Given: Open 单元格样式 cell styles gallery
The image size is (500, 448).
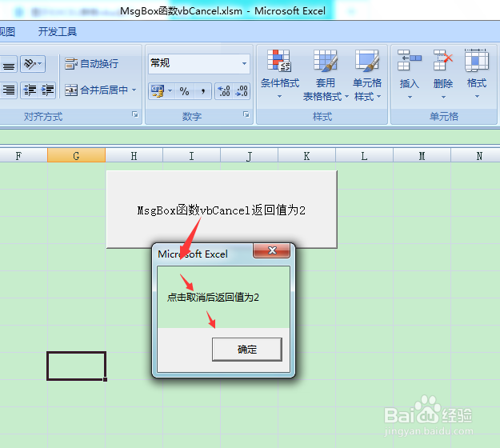Looking at the screenshot, I should [x=367, y=75].
